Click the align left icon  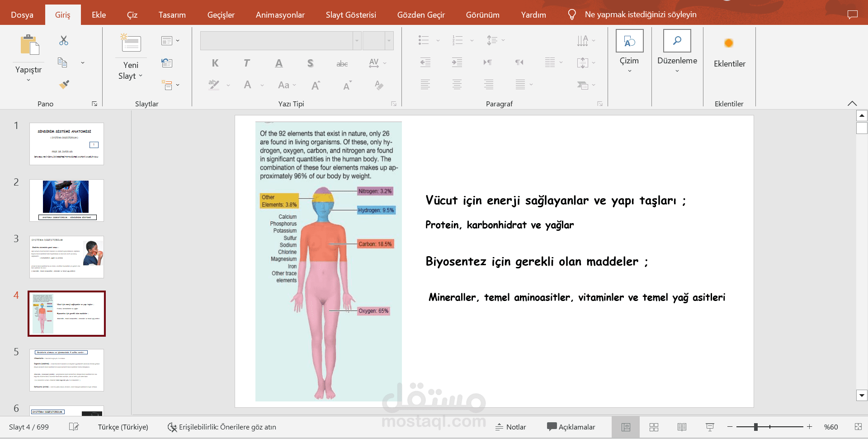(425, 85)
